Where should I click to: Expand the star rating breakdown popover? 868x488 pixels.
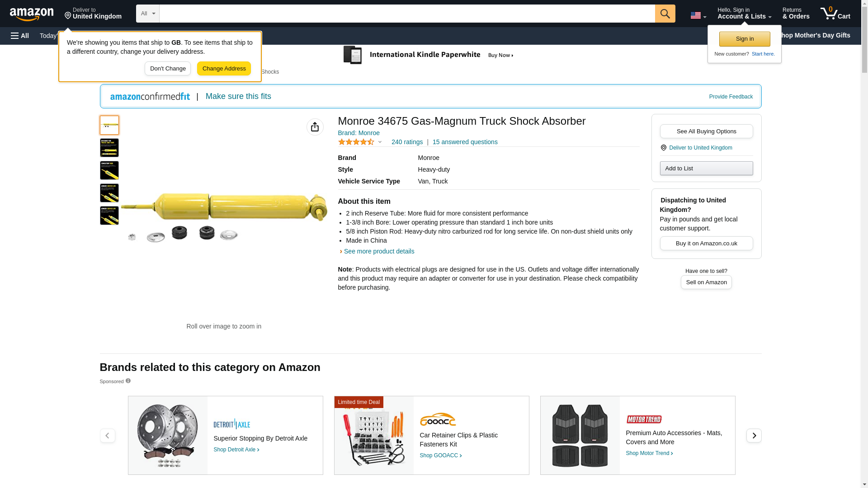360,142
